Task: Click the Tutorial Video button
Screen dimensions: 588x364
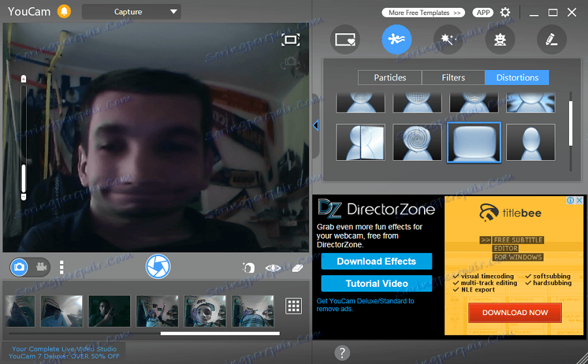Action: 376,284
